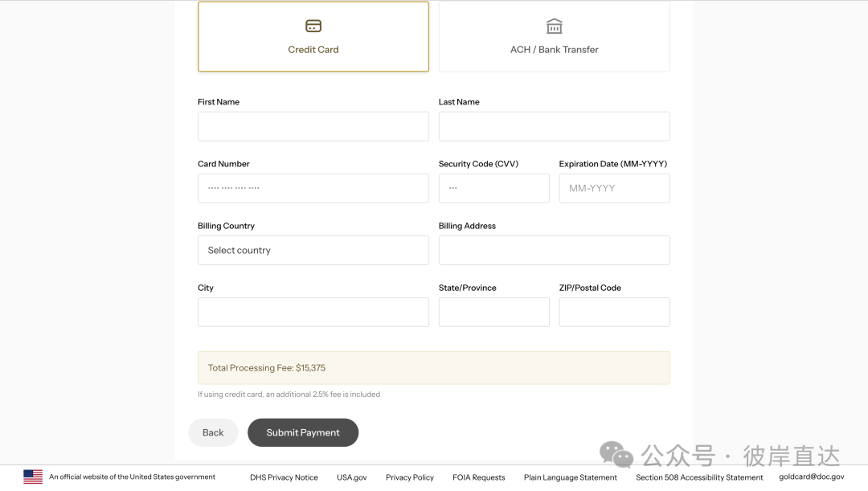The image size is (868, 491).
Task: Open the DHS Privacy Notice link
Action: [284, 477]
